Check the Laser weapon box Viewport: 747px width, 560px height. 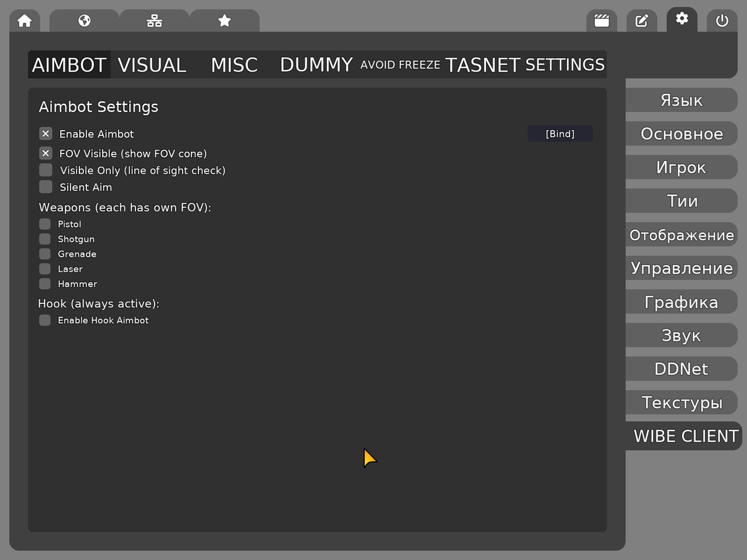[x=45, y=269]
